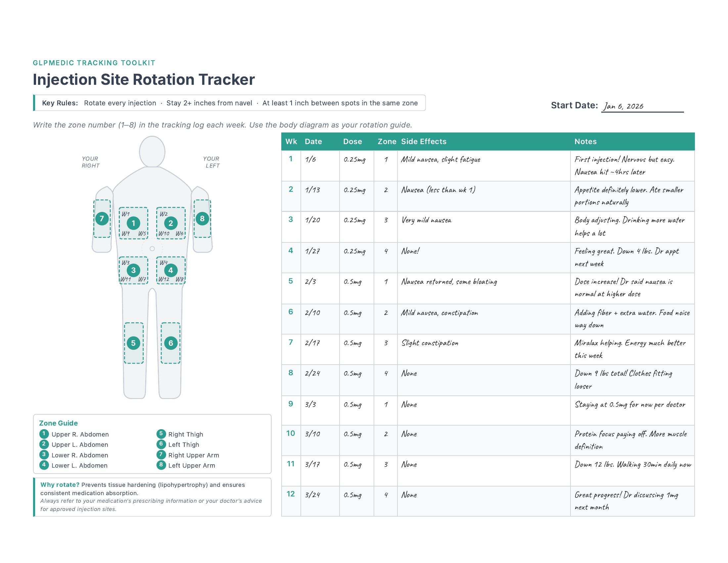Click zone 8 left upper arm marker
Image resolution: width=728 pixels, height=563 pixels.
point(202,219)
